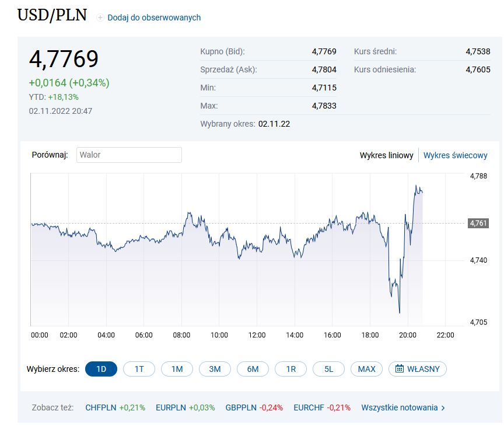The image size is (504, 425).
Task: Click the calendar icon in WŁASNY button
Action: (400, 369)
